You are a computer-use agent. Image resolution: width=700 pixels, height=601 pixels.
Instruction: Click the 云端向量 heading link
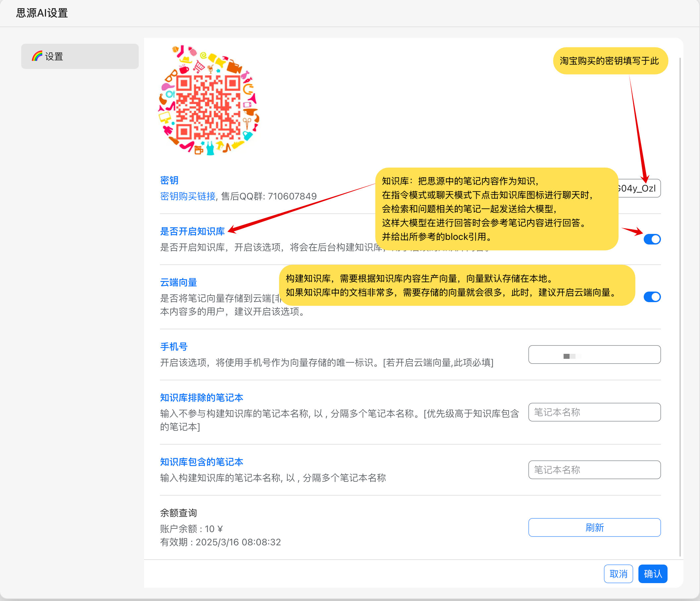[178, 282]
